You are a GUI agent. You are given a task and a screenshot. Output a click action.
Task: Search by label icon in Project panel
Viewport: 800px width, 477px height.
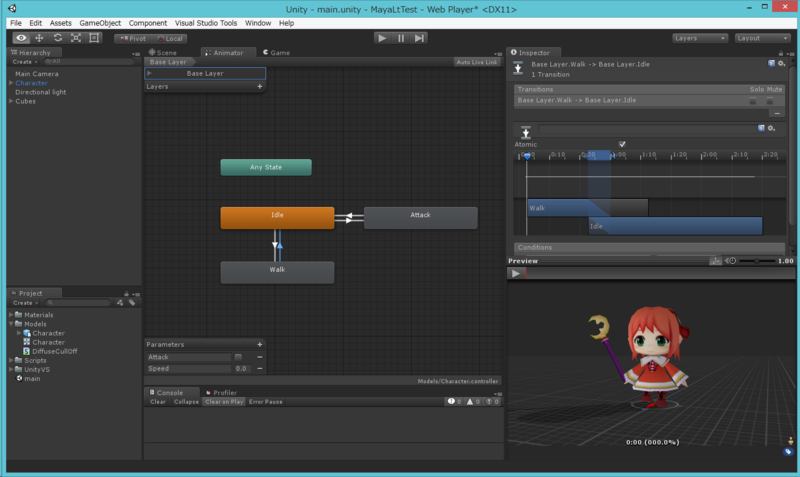coord(132,303)
